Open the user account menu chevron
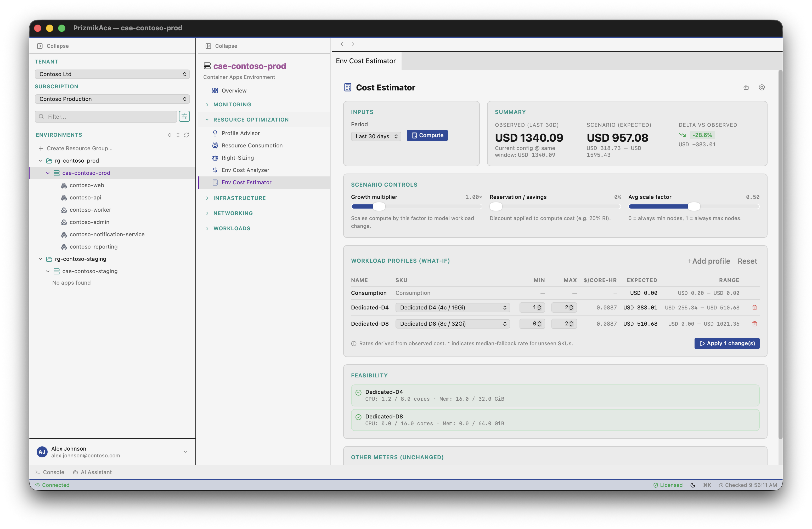Image resolution: width=812 pixels, height=529 pixels. 185,452
